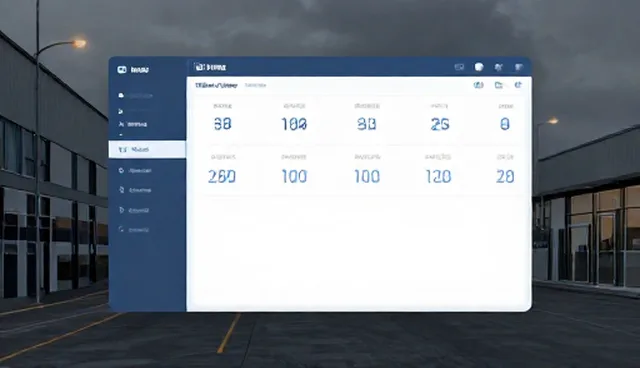640x368 pixels.
Task: Click the stat value 20
Action: pos(505,176)
